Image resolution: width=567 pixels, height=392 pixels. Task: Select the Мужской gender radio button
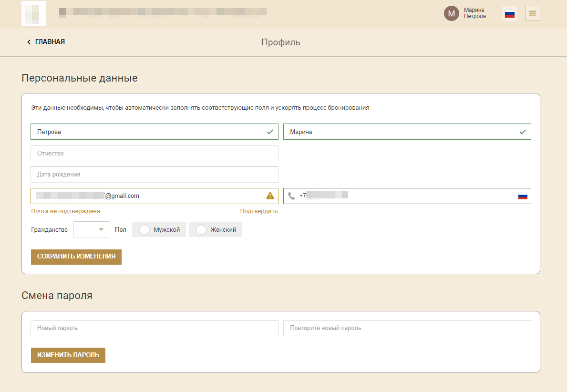click(x=144, y=230)
